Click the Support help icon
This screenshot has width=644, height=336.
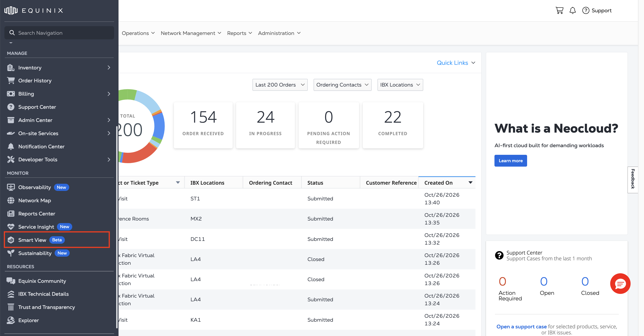click(585, 10)
